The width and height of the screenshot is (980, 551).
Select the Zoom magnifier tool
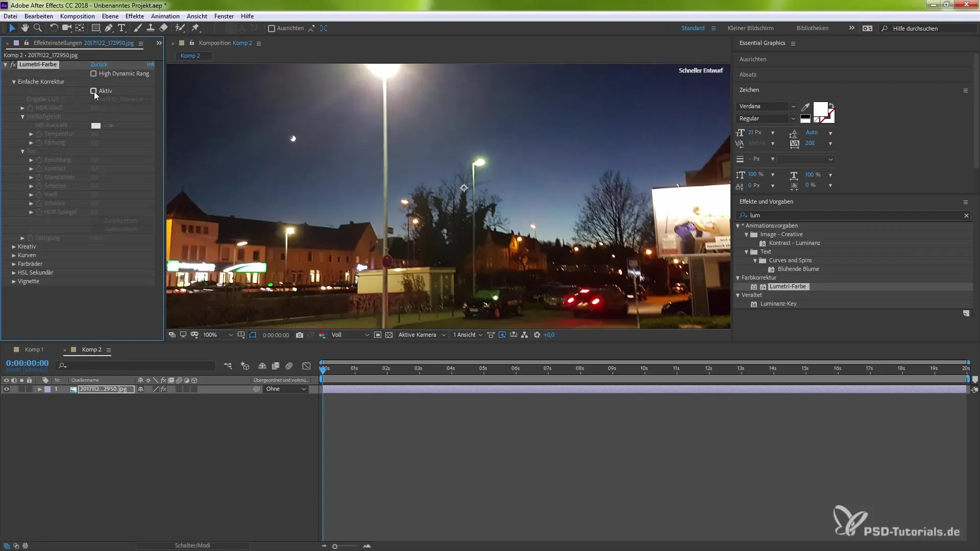[37, 28]
